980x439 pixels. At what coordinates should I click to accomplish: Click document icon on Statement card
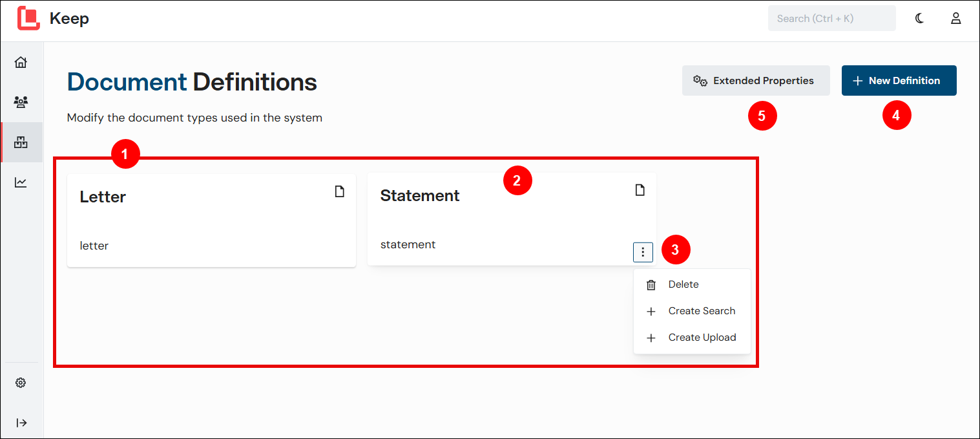(x=640, y=190)
